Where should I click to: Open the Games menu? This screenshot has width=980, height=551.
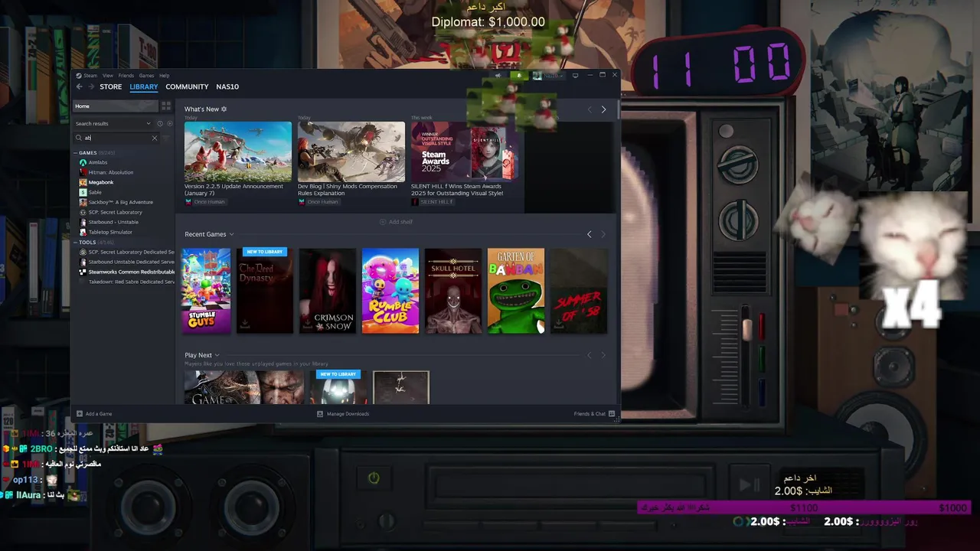coord(146,76)
